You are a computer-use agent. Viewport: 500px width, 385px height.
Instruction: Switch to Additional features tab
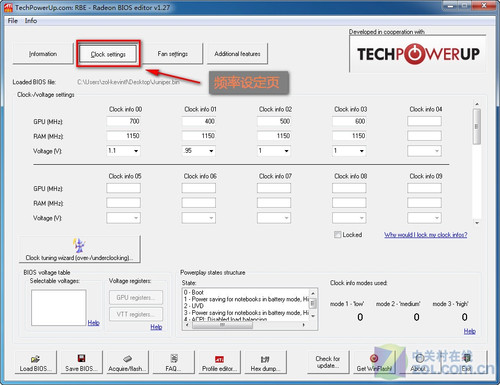tap(237, 54)
